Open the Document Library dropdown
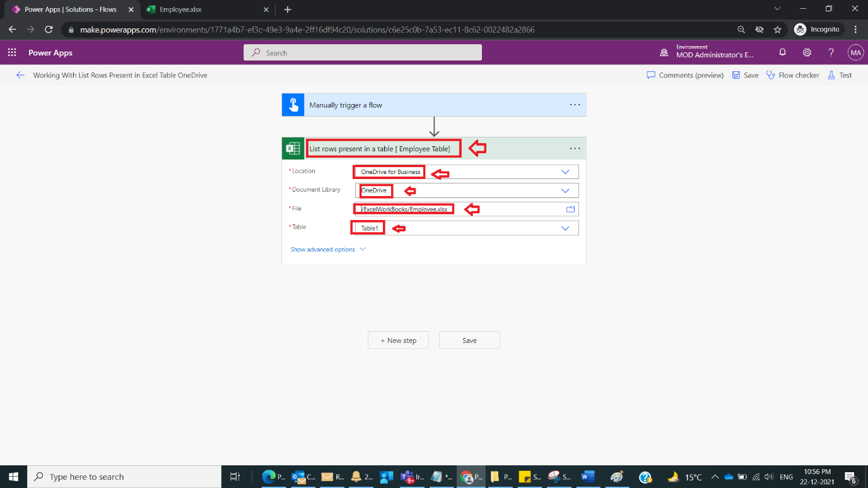 click(x=566, y=190)
